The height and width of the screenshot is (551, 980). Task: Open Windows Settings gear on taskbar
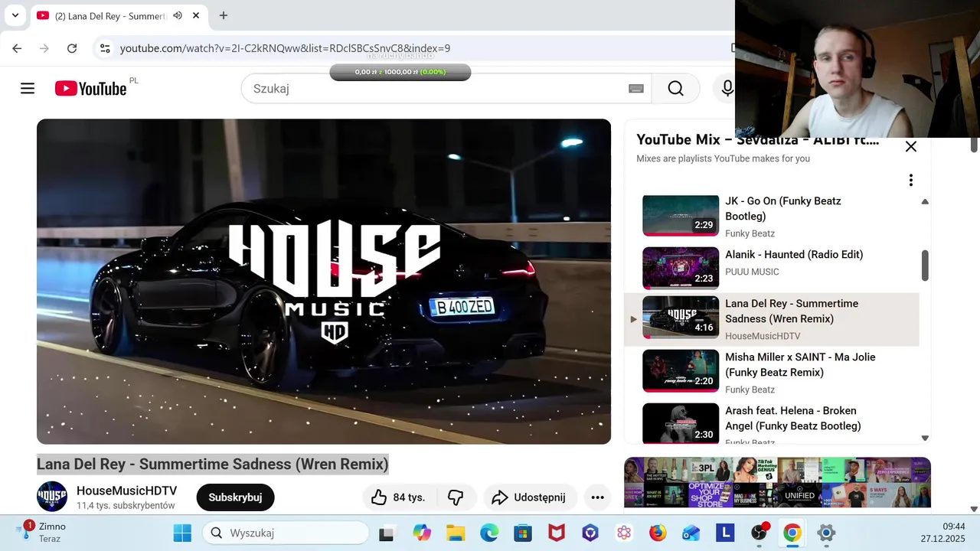pyautogui.click(x=826, y=533)
